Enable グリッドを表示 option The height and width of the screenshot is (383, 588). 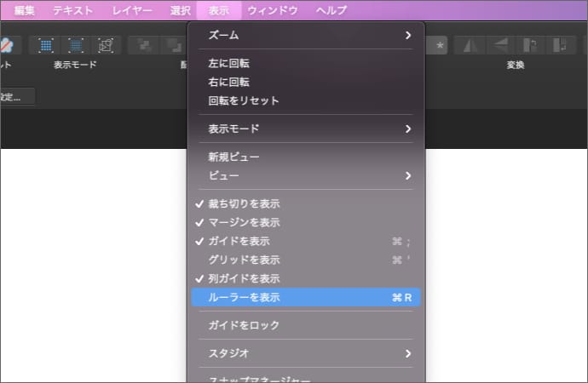tap(244, 260)
